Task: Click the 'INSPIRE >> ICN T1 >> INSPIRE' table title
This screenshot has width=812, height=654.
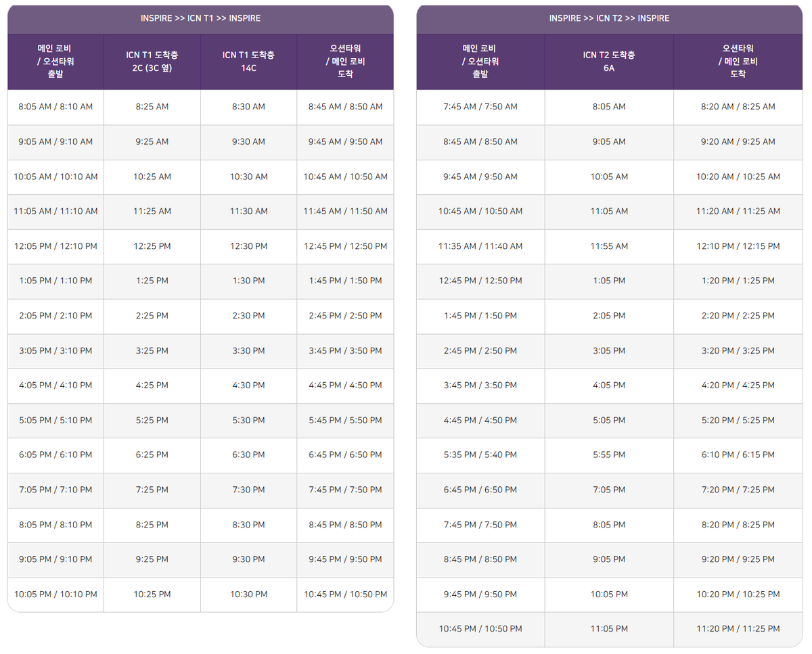Action: pyautogui.click(x=200, y=18)
